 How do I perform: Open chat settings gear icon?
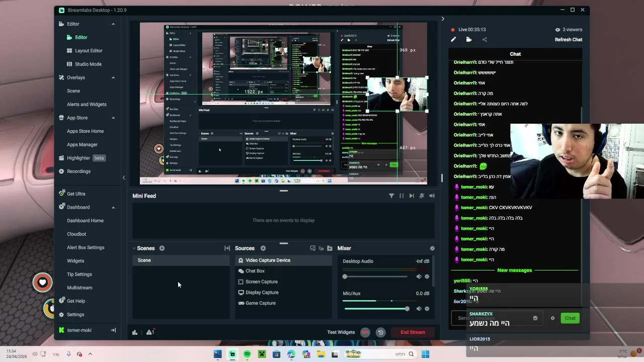tap(552, 318)
